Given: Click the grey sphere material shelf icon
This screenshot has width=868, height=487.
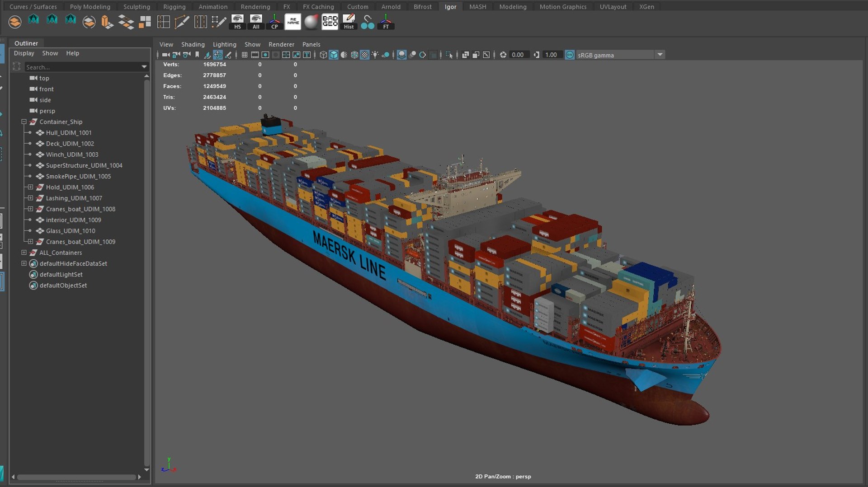Looking at the screenshot, I should 311,22.
